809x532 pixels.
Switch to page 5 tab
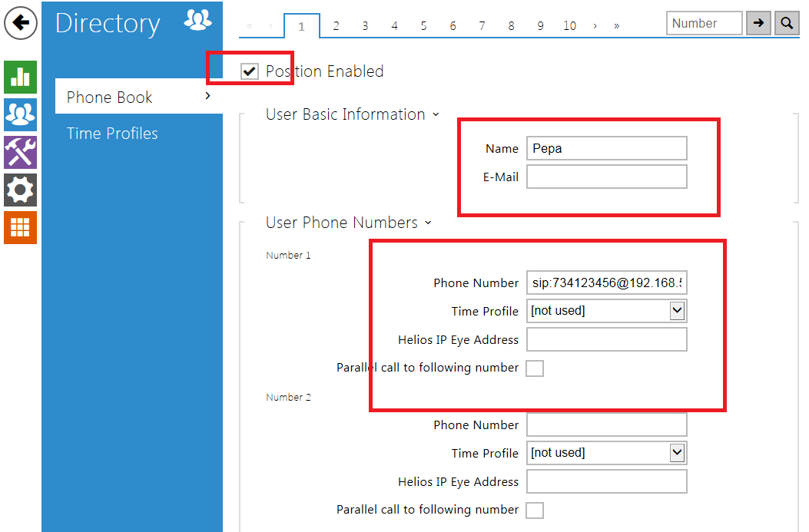point(423,26)
